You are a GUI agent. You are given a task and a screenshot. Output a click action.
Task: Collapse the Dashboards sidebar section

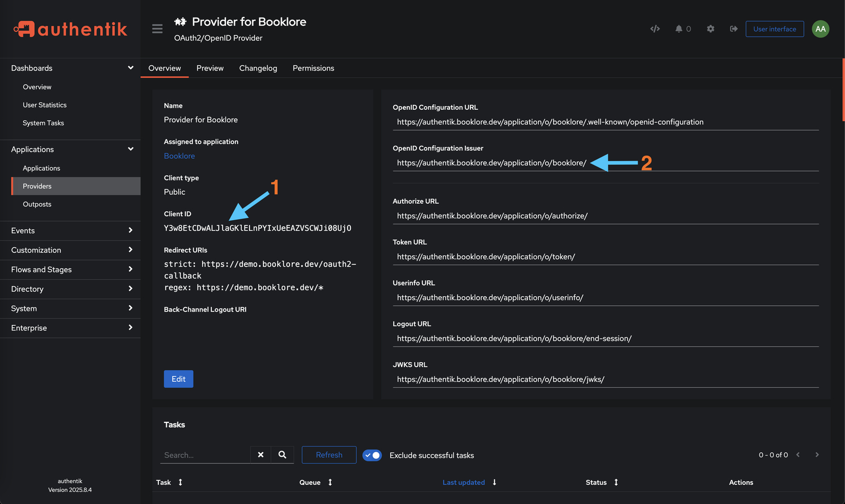point(70,68)
